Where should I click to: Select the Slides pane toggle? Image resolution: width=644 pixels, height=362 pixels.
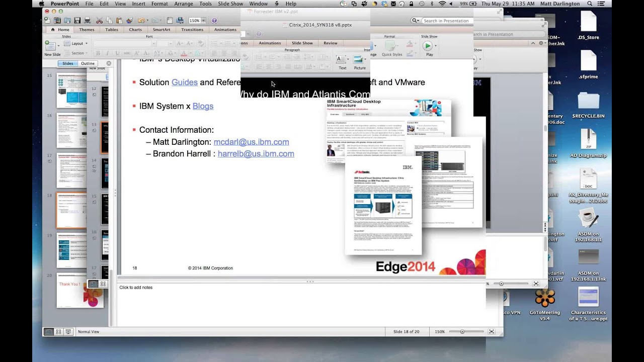pyautogui.click(x=67, y=63)
